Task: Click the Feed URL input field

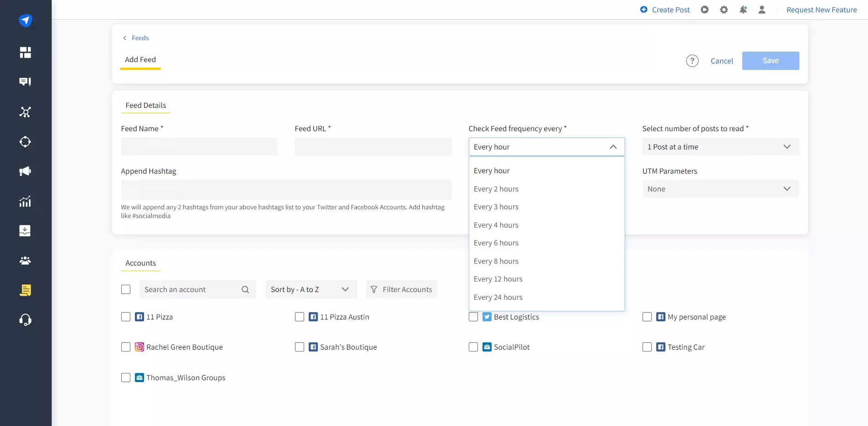Action: coord(373,147)
